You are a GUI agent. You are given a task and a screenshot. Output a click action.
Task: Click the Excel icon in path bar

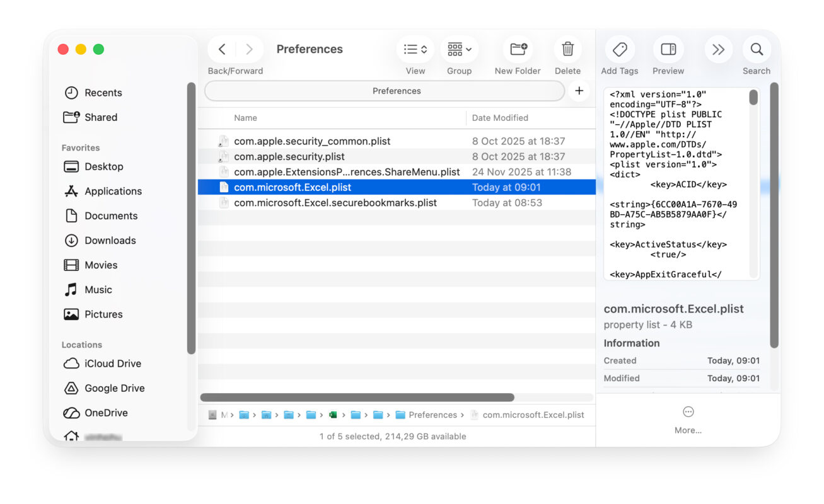(x=333, y=415)
